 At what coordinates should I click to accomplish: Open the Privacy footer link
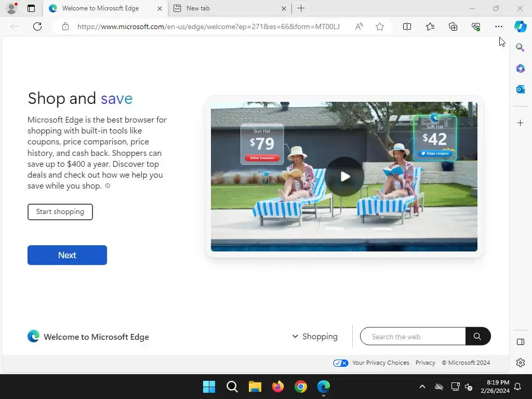(425, 363)
